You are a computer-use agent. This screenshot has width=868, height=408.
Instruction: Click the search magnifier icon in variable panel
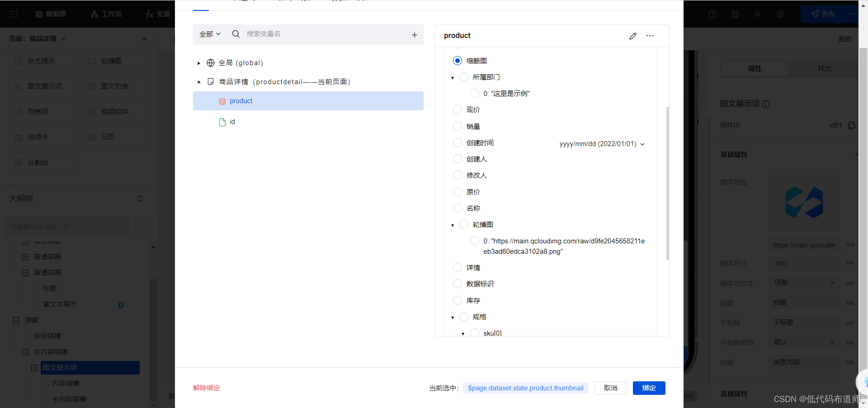[236, 34]
